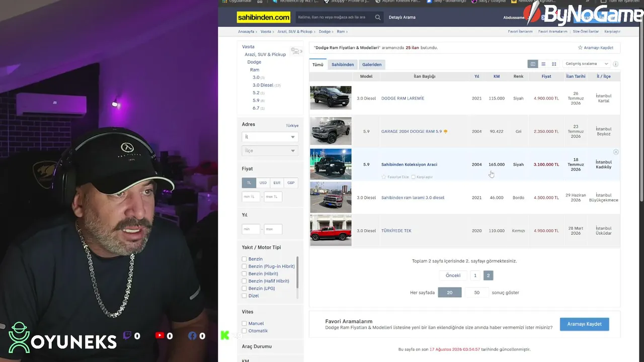Click thumbnail of the gray 2004 Ram
Image resolution: width=644 pixels, height=362 pixels.
pos(331,131)
